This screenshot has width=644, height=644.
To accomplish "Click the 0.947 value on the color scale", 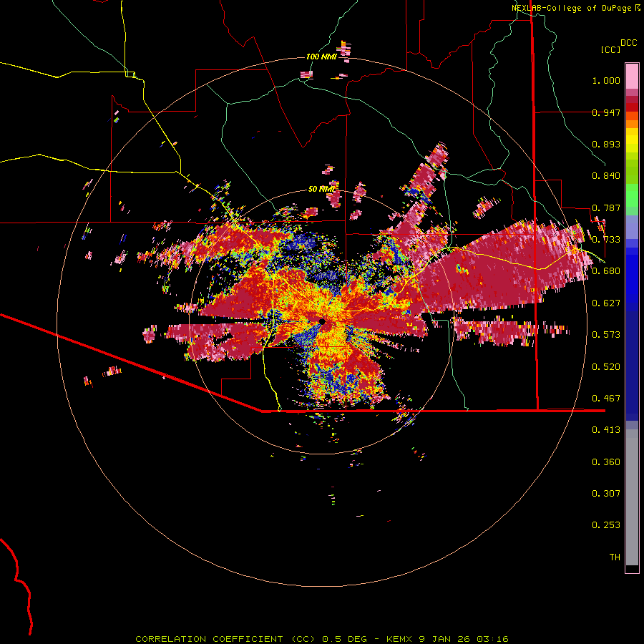I will pyautogui.click(x=606, y=112).
